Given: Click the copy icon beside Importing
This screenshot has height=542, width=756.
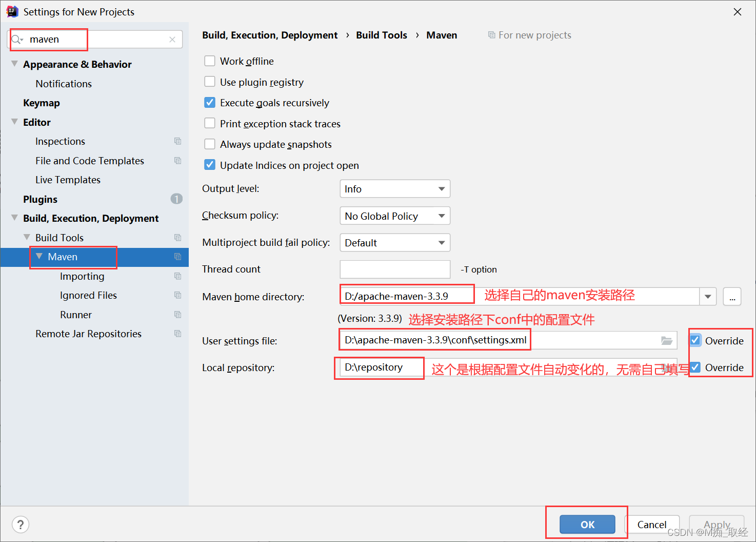Looking at the screenshot, I should pos(177,276).
